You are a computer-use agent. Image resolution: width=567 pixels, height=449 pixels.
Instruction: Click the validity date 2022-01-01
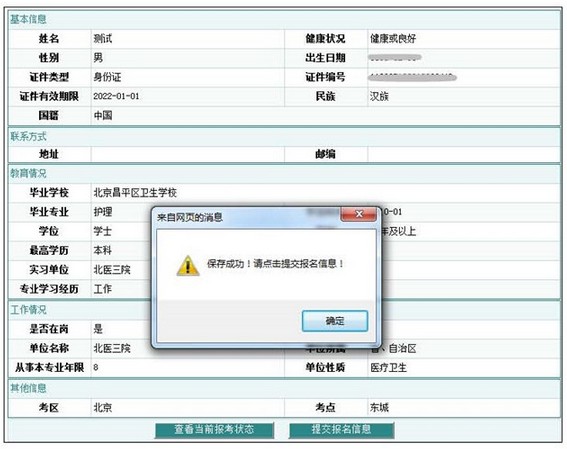[x=116, y=96]
